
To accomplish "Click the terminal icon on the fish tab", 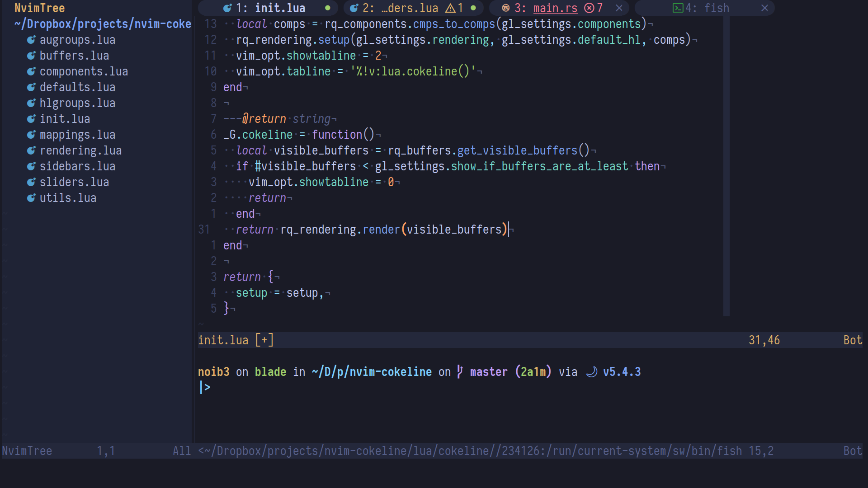I will click(678, 8).
